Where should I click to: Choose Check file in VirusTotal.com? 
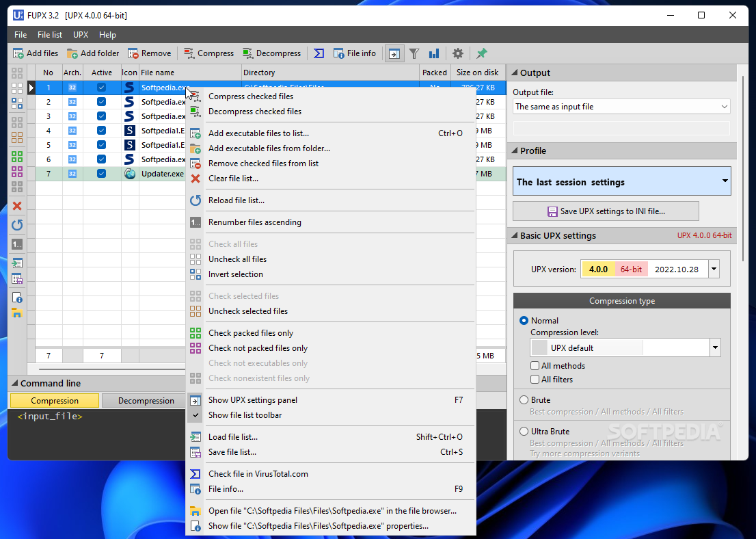pyautogui.click(x=331, y=474)
